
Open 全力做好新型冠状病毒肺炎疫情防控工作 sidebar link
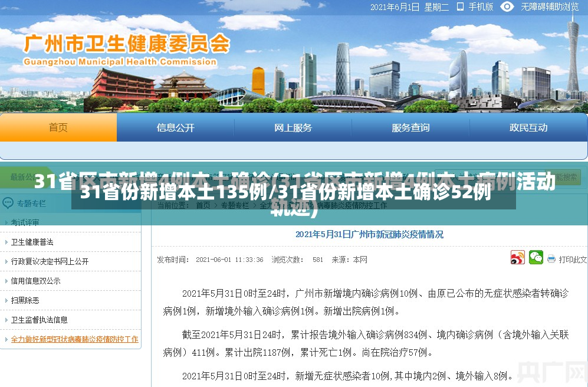75,339
